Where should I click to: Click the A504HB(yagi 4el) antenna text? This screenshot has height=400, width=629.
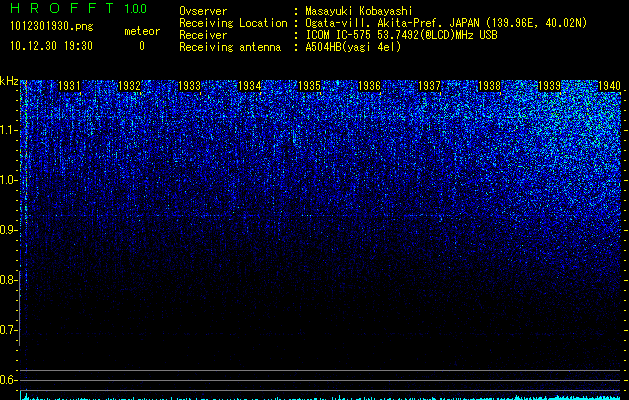(x=353, y=47)
